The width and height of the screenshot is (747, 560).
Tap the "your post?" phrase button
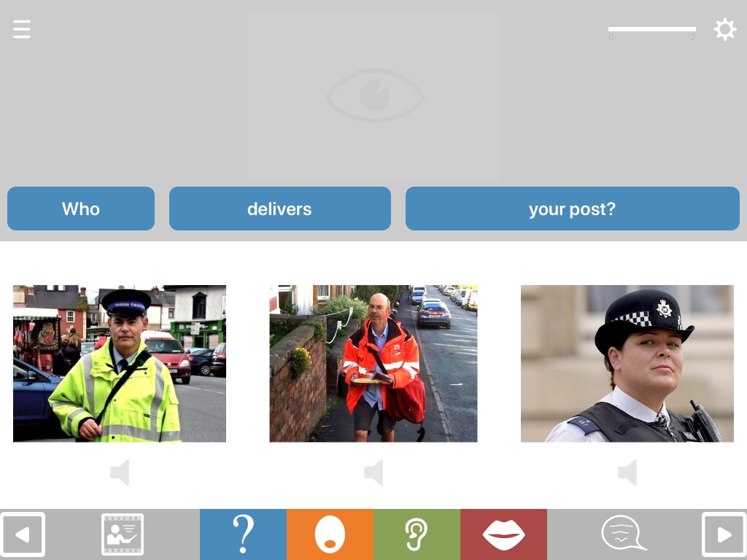573,209
